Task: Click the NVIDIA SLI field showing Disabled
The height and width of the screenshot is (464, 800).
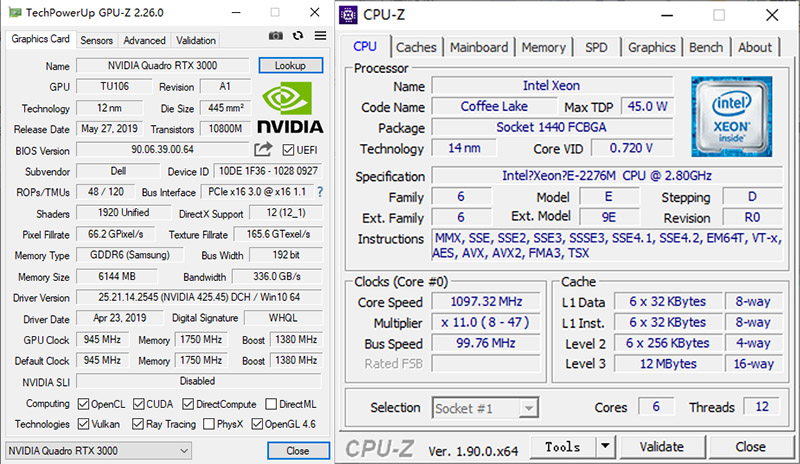Action: click(x=199, y=381)
